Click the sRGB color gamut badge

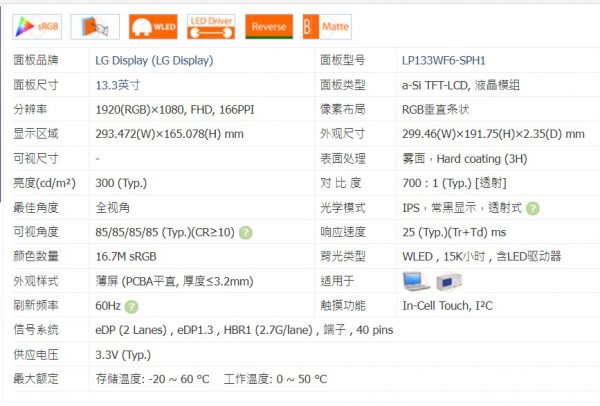tap(37, 27)
